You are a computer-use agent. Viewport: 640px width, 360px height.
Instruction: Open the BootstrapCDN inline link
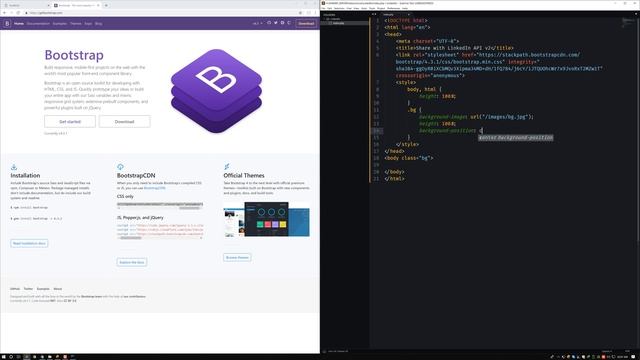[155, 188]
